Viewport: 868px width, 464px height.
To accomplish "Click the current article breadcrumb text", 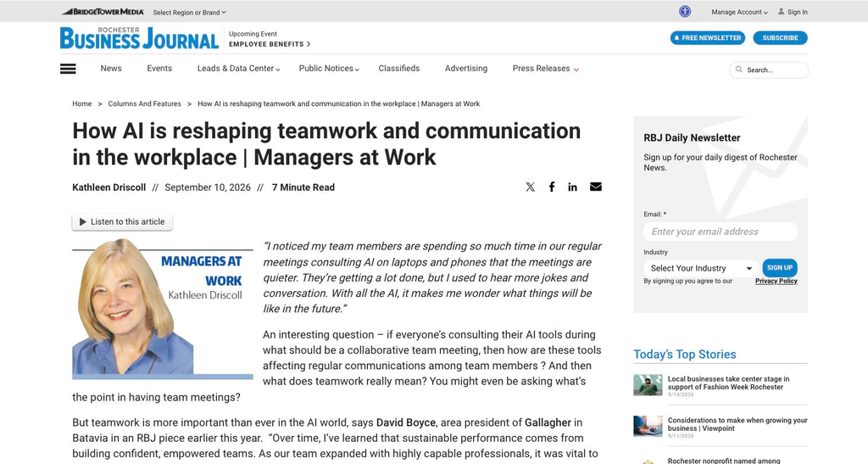I will pos(338,104).
